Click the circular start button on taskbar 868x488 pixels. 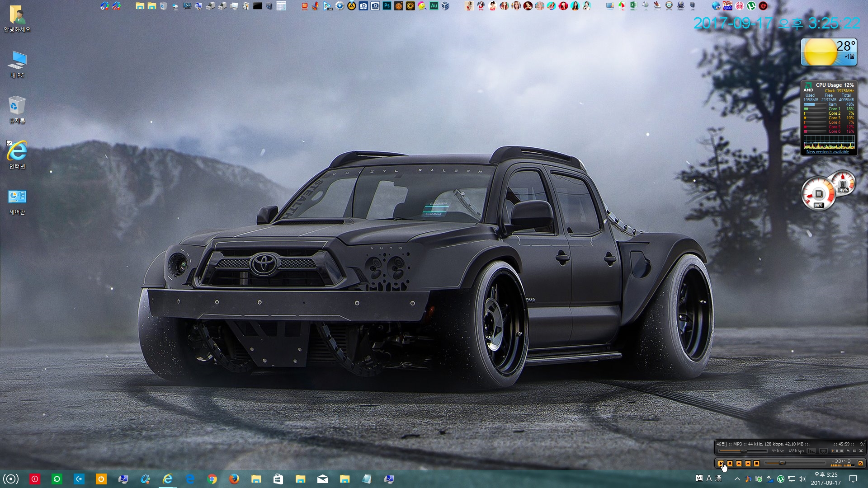tap(11, 479)
